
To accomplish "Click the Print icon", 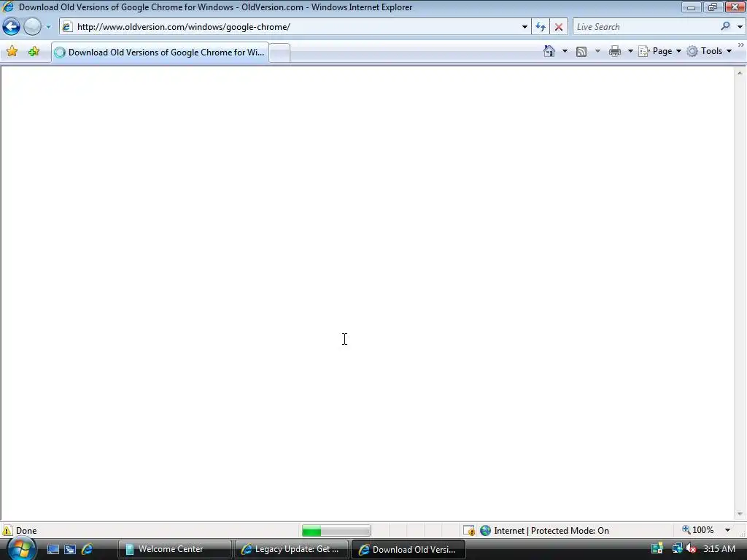I will coord(614,51).
